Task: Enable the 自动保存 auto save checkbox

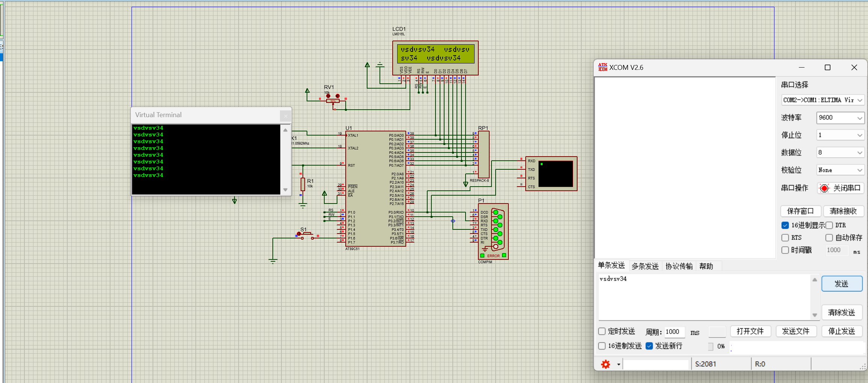Action: (829, 238)
